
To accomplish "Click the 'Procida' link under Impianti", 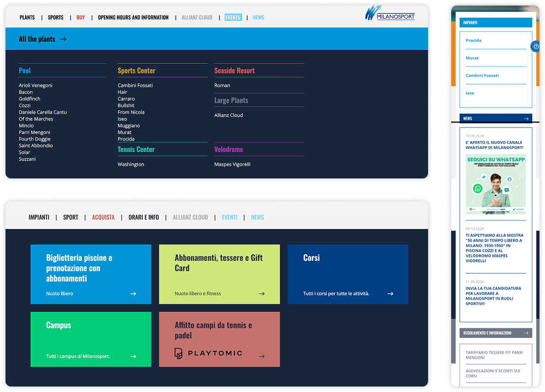I will coord(473,40).
